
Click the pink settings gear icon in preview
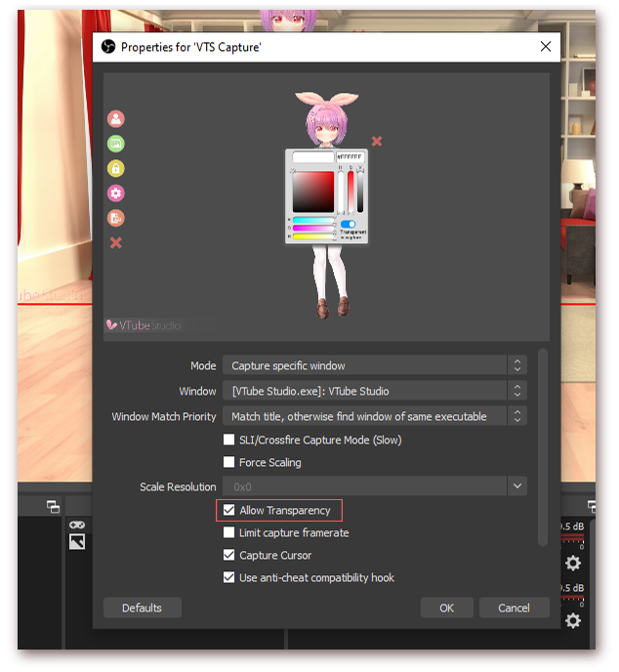point(115,193)
